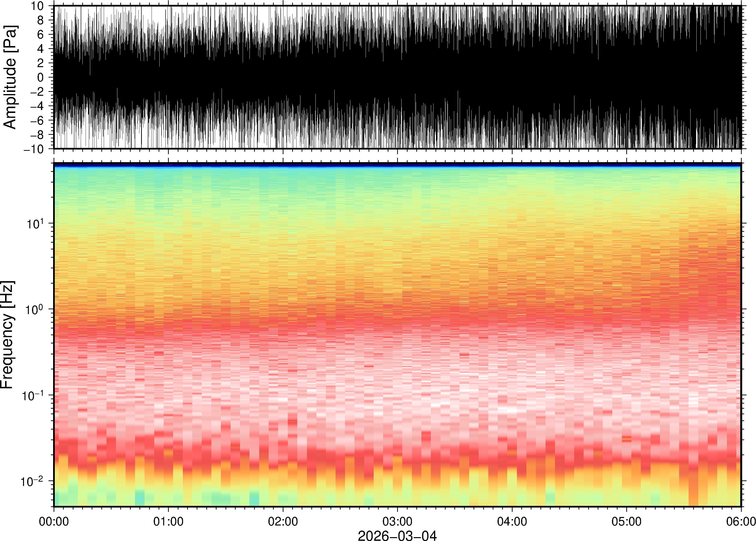Click the Frequency [Hz] axis title
Viewport: 756px width, 541px height.
point(7,335)
